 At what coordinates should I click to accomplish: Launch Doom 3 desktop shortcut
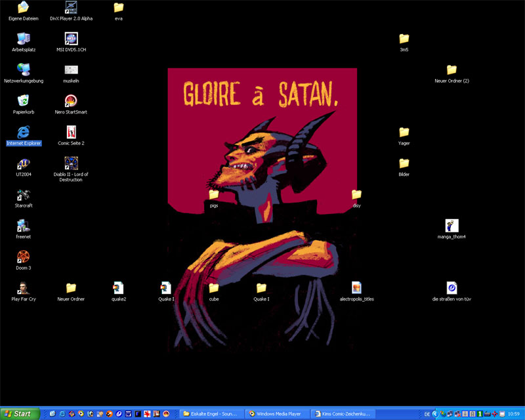pyautogui.click(x=24, y=256)
